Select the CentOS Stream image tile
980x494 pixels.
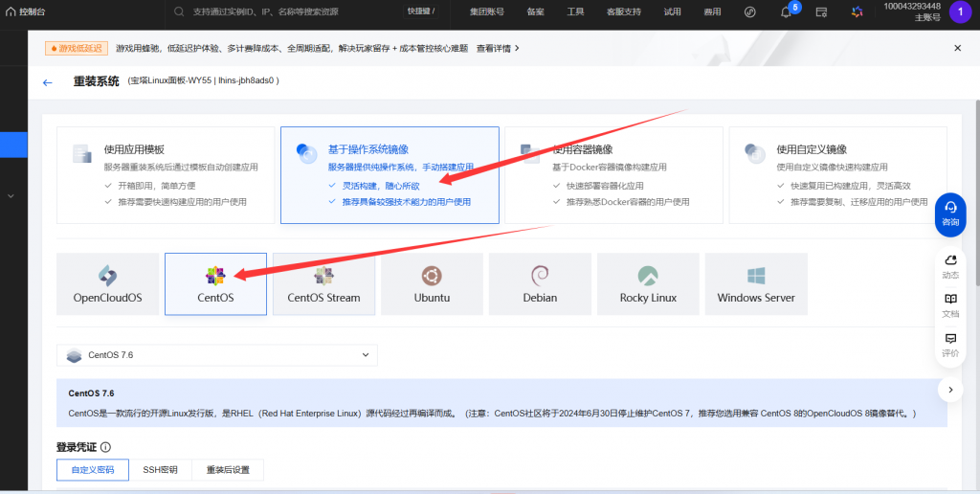[323, 284]
